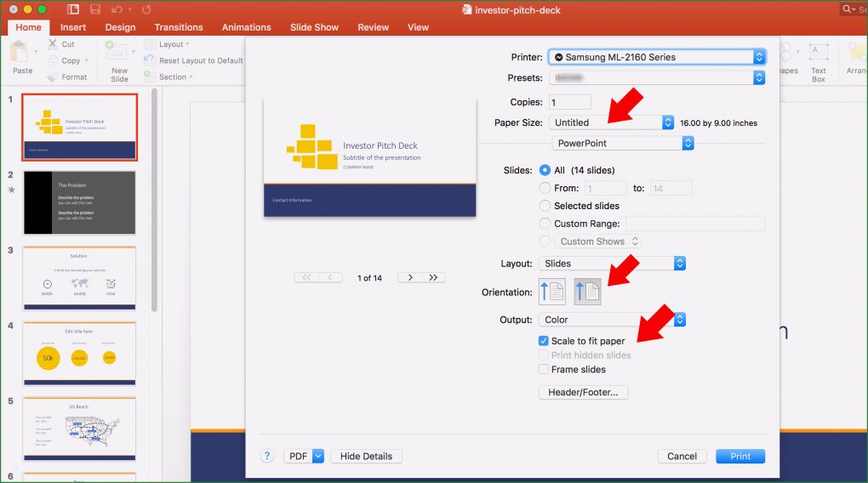
Task: Click the PDF button
Action: 299,456
